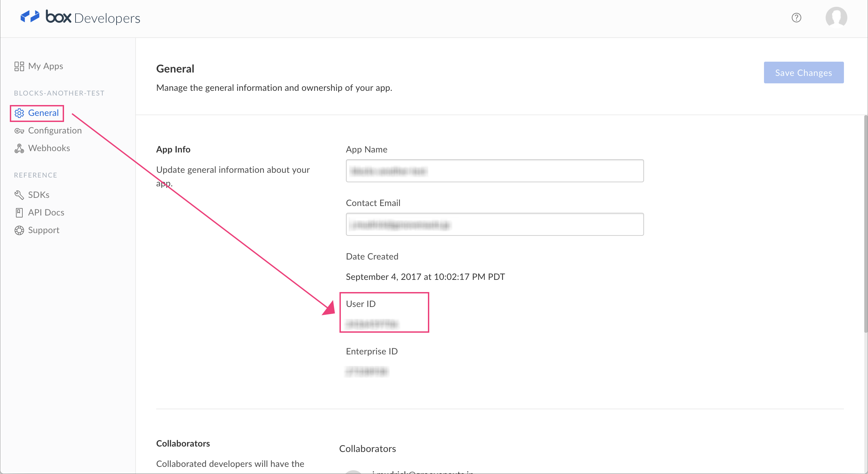Click the 'Enterprise ID' label

point(372,351)
